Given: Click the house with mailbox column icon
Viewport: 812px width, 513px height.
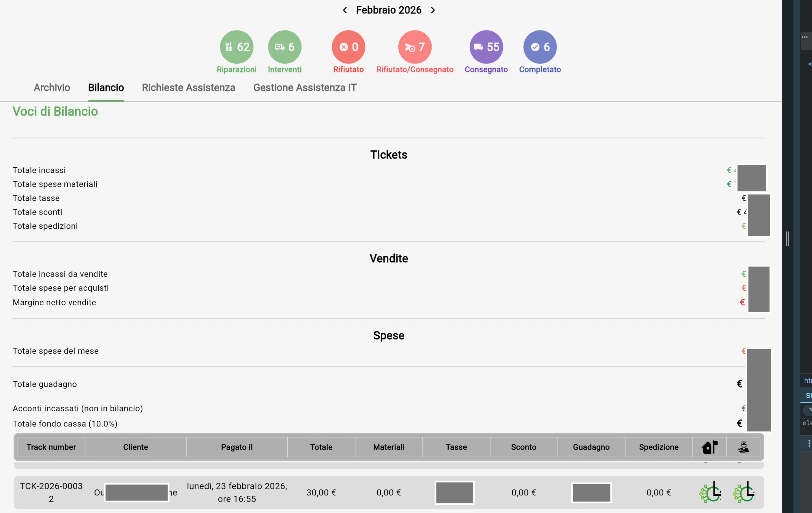Looking at the screenshot, I should pyautogui.click(x=709, y=447).
